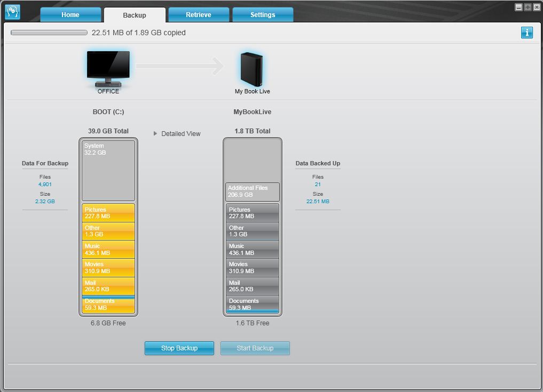
Task: Click the MyBookLive drive name label
Action: click(x=253, y=112)
